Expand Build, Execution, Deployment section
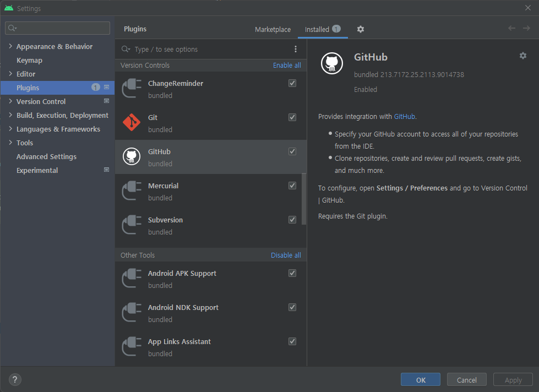The image size is (539, 392). pyautogui.click(x=10, y=115)
